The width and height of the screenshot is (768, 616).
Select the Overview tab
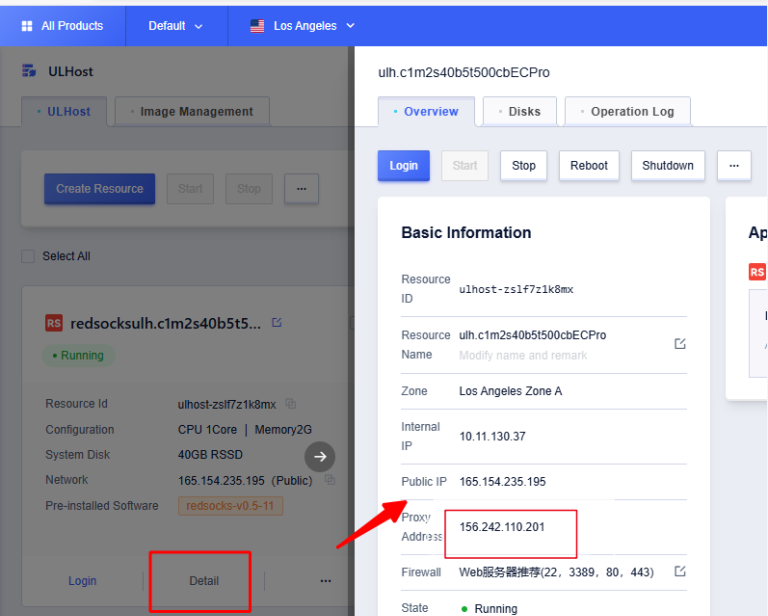click(426, 112)
